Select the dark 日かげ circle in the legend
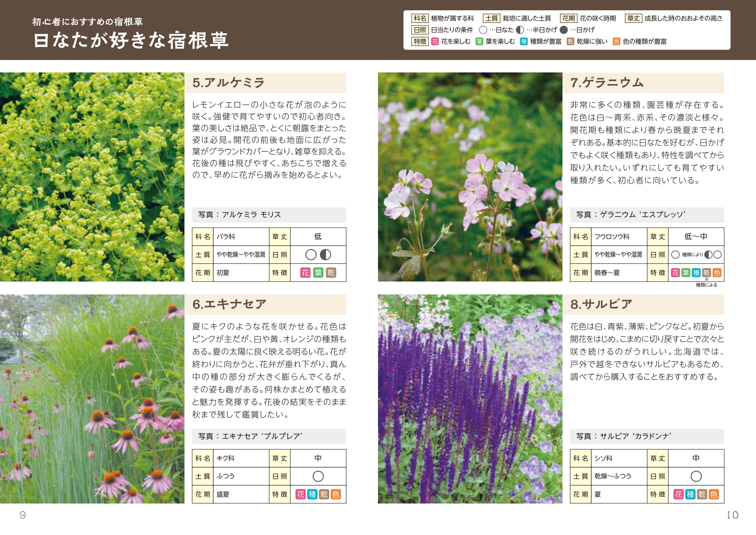Screen dimensions: 756x535 563,30
